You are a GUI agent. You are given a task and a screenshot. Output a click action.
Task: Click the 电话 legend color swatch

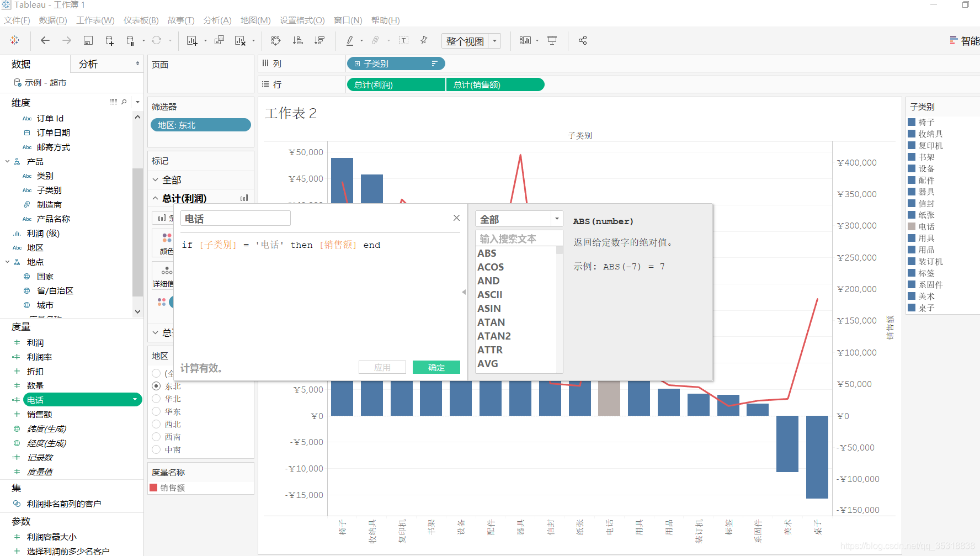pyautogui.click(x=912, y=226)
